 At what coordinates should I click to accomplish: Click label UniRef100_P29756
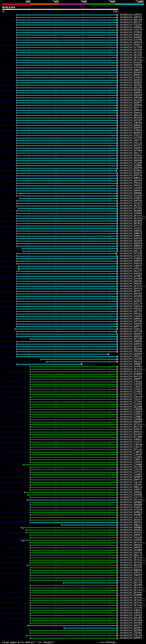131,40
